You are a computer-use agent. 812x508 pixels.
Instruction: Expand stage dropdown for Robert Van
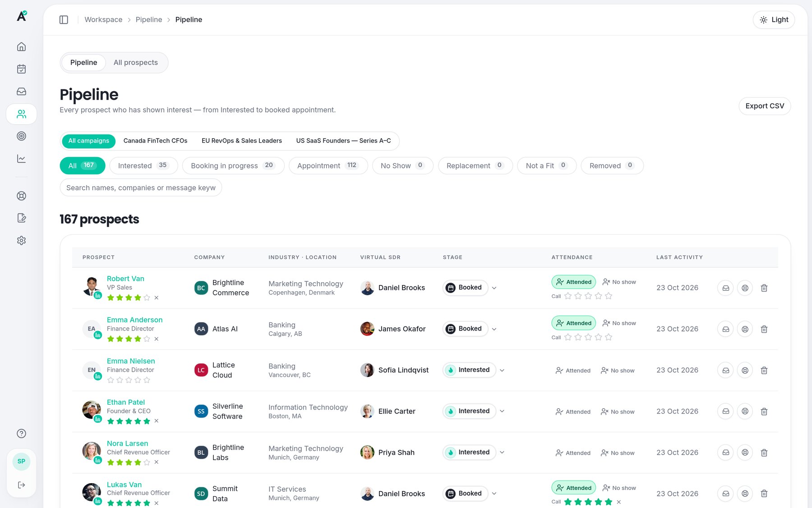coord(494,288)
